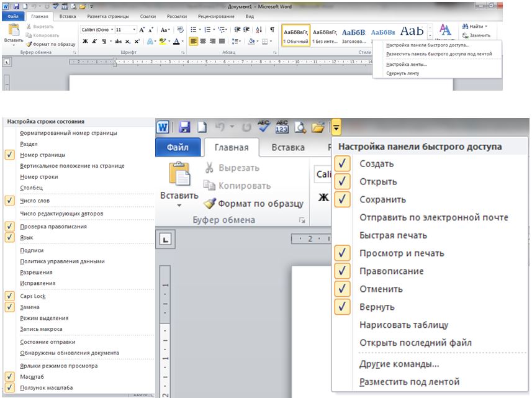The width and height of the screenshot is (532, 398).
Task: Select Свернуть ленту in the context menu
Action: pyautogui.click(x=402, y=73)
